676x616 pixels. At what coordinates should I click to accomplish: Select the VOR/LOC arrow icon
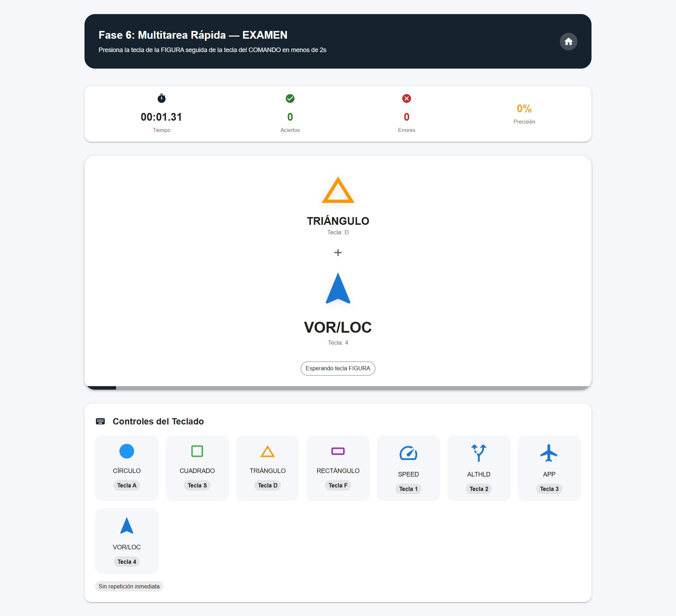click(x=126, y=526)
